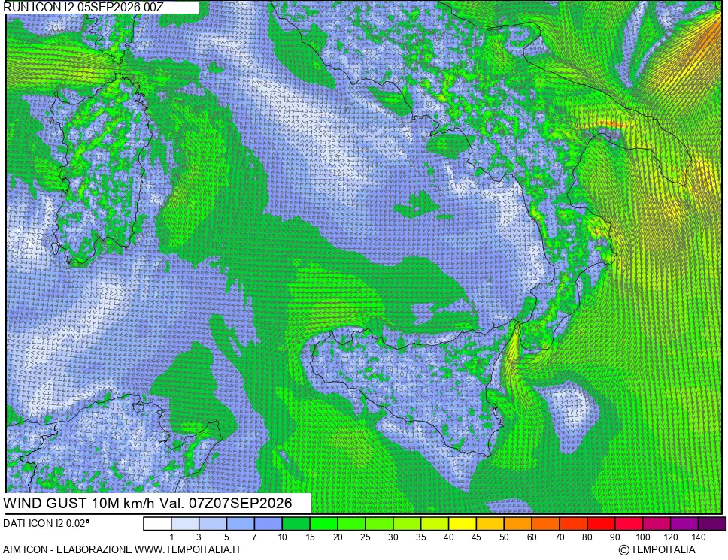Pick purple legend swatch between 120 and 140
The width and height of the screenshot is (728, 560).
click(684, 524)
